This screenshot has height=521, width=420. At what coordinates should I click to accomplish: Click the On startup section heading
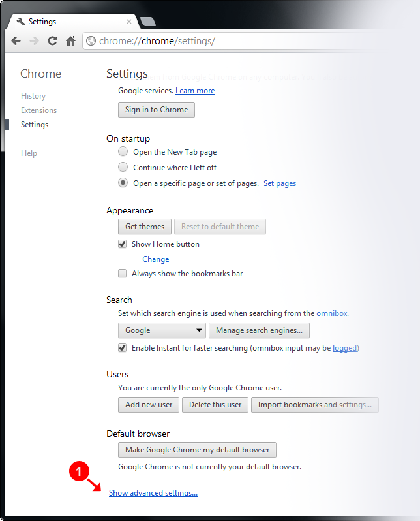pyautogui.click(x=128, y=138)
